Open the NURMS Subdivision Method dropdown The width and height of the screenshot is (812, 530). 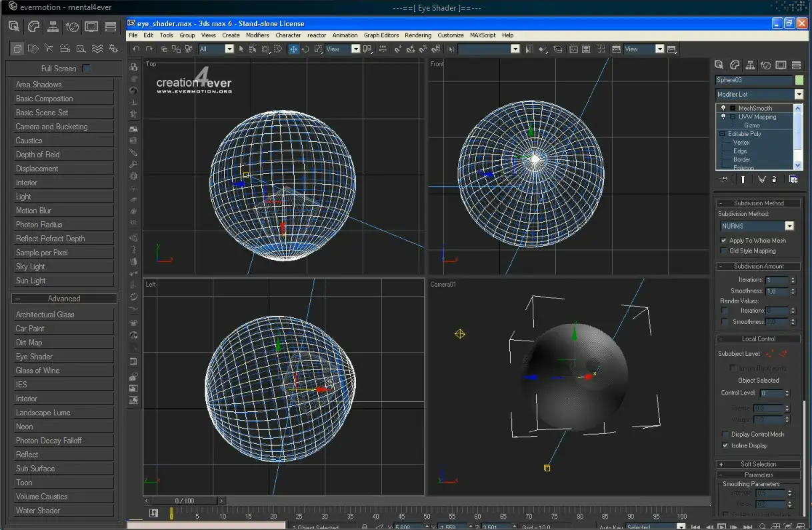(788, 225)
